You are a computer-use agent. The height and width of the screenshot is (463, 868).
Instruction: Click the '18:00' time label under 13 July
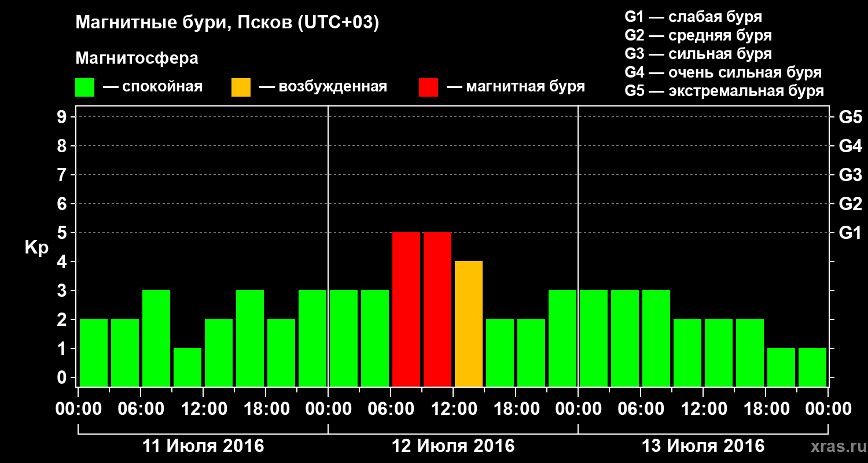766,409
